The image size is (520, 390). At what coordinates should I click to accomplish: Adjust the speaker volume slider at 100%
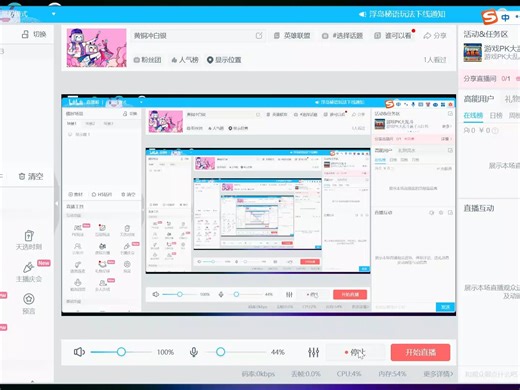[121, 352]
